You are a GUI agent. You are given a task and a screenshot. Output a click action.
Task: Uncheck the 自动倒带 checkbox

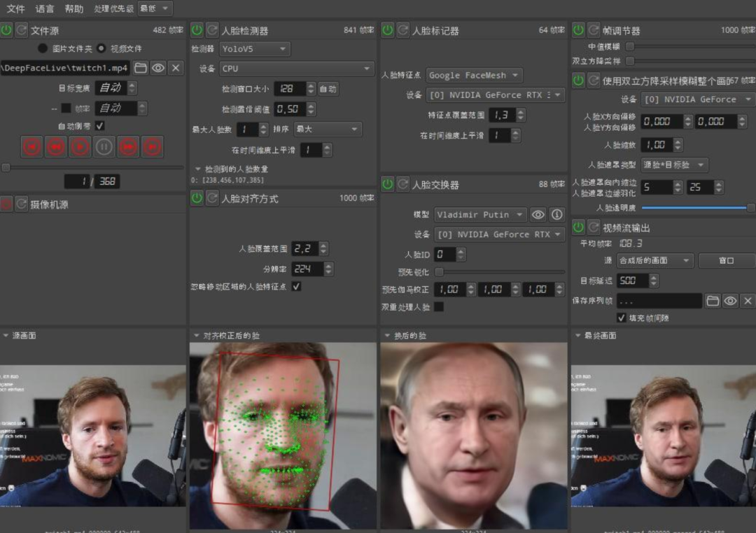pyautogui.click(x=100, y=126)
